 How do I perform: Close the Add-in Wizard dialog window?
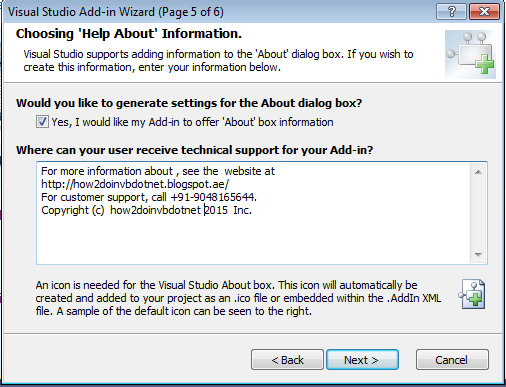point(484,12)
